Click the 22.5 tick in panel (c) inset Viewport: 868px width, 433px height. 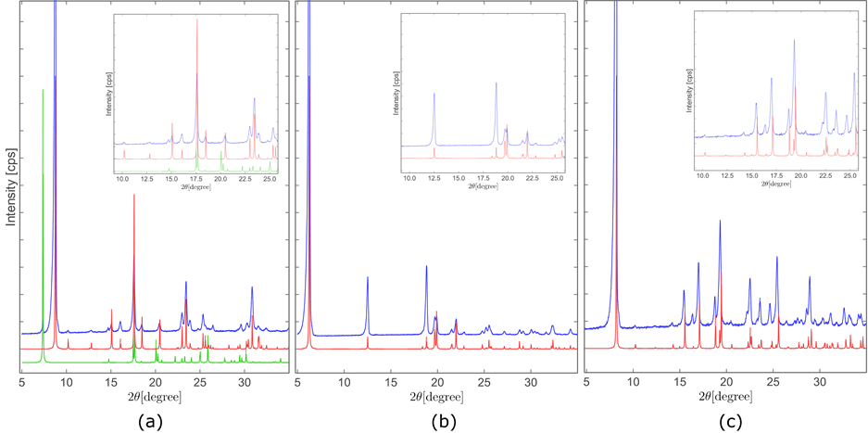[x=824, y=177]
